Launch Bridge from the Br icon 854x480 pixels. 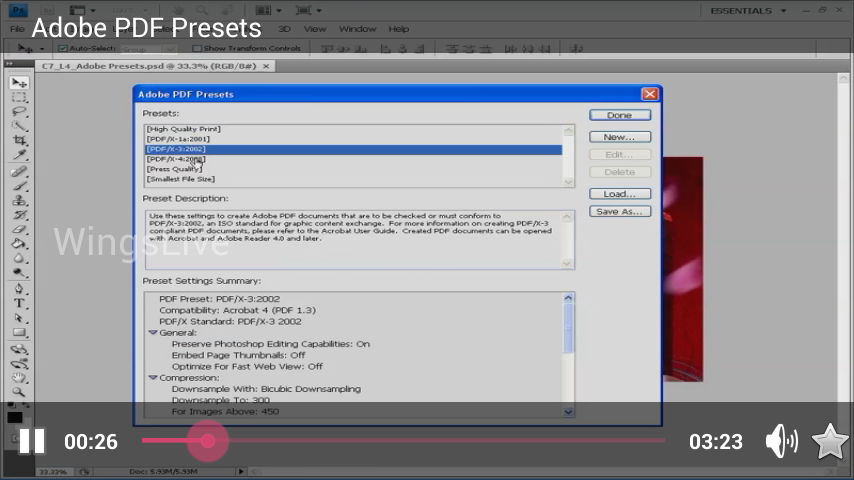click(48, 10)
